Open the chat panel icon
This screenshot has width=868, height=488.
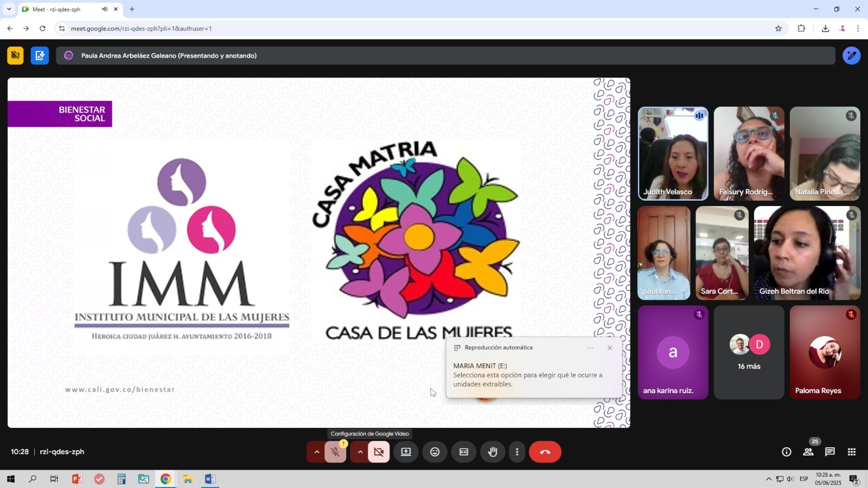(x=829, y=452)
